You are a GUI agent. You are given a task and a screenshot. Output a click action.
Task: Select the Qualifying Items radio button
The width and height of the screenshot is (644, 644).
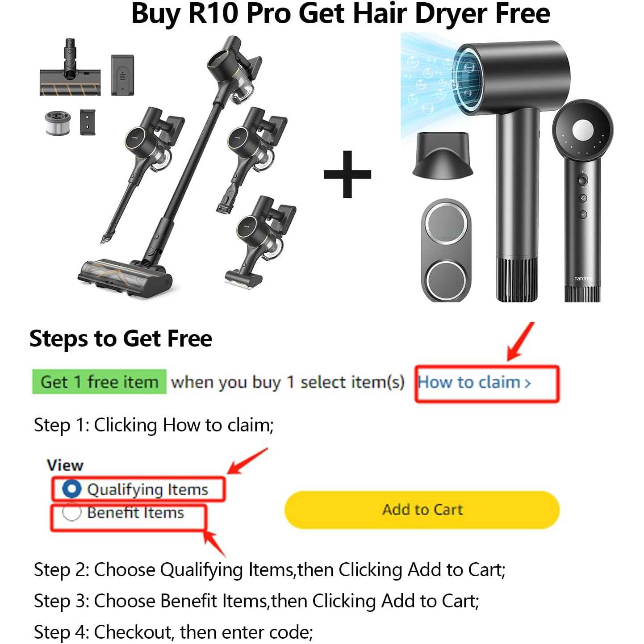click(72, 489)
